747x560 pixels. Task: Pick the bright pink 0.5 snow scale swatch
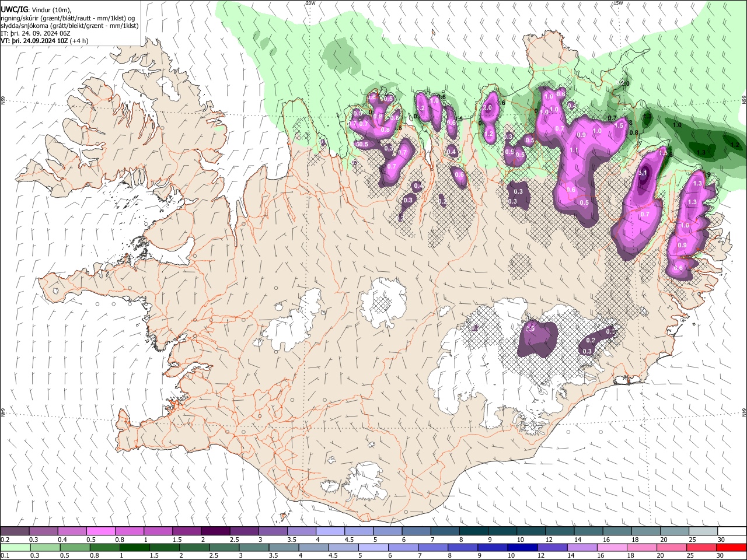tap(100, 531)
